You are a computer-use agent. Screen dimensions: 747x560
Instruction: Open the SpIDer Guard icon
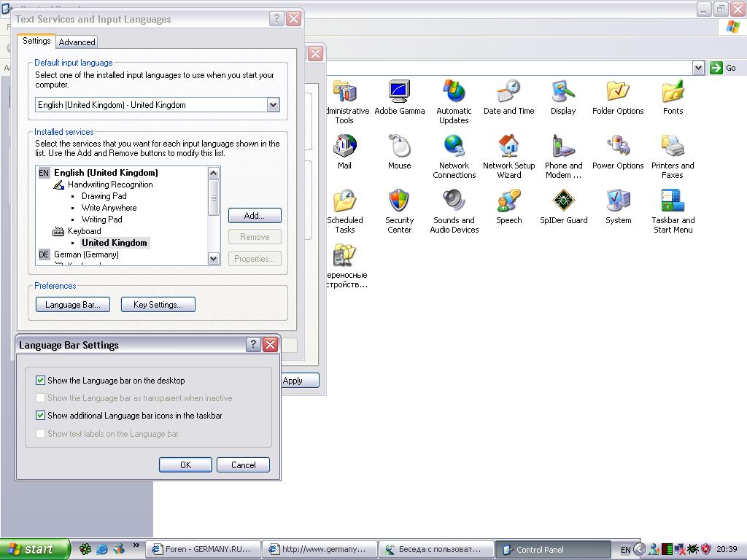(x=563, y=201)
